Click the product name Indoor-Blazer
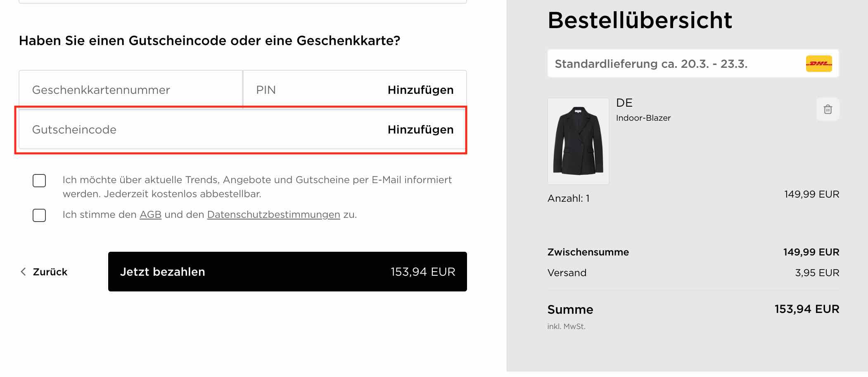Image resolution: width=868 pixels, height=377 pixels. tap(643, 117)
